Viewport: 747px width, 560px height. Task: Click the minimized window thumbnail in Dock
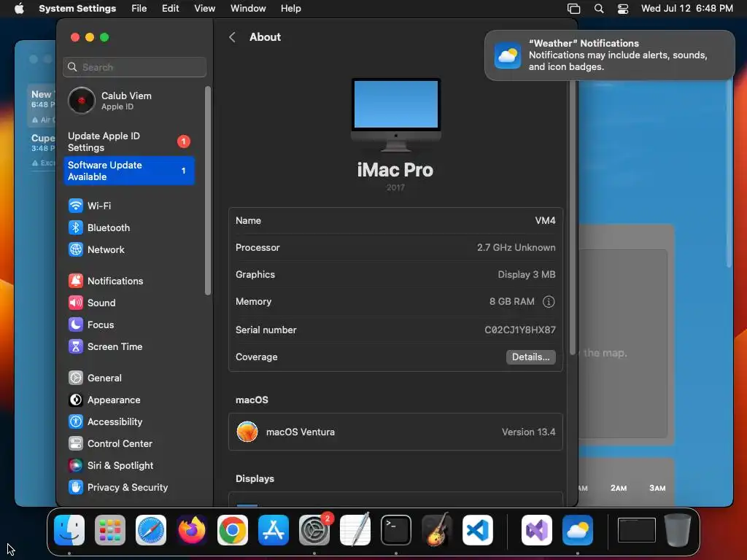click(x=636, y=530)
